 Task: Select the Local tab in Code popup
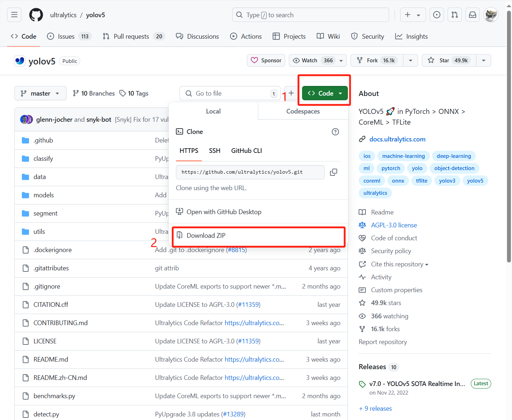pyautogui.click(x=213, y=111)
